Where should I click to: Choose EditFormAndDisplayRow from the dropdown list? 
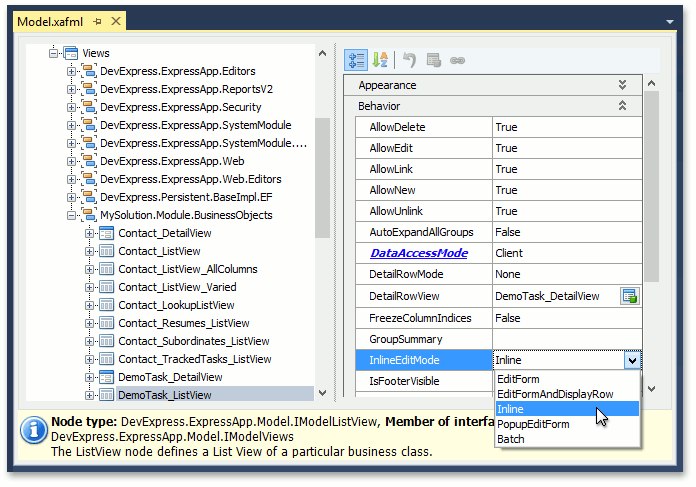567,394
